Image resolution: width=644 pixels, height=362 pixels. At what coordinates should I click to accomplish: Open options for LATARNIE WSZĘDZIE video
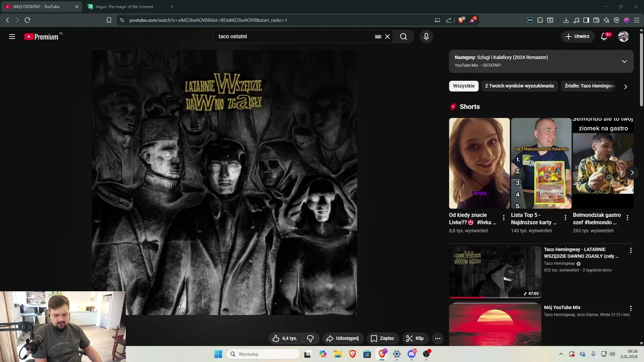click(x=631, y=250)
